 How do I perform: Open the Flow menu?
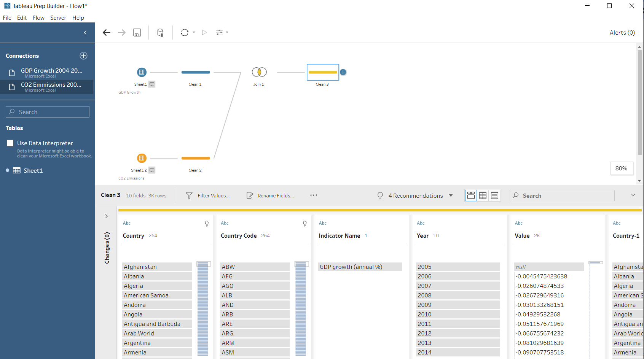pyautogui.click(x=38, y=18)
